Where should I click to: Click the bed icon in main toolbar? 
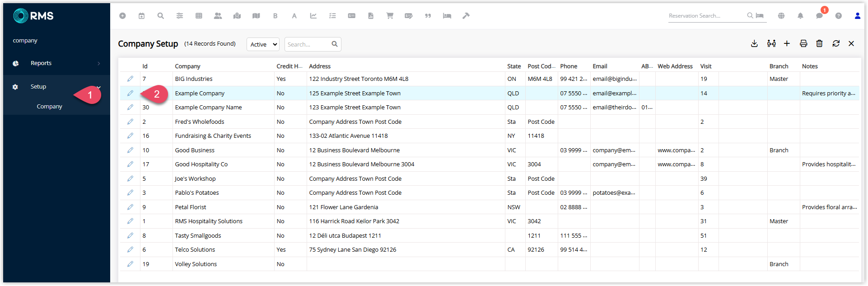coord(447,16)
